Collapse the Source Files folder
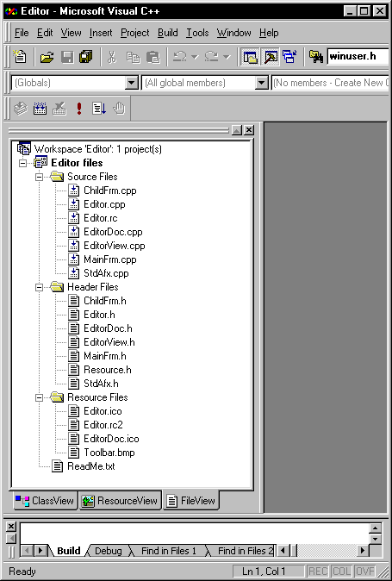This screenshot has height=581, width=392. tap(39, 177)
